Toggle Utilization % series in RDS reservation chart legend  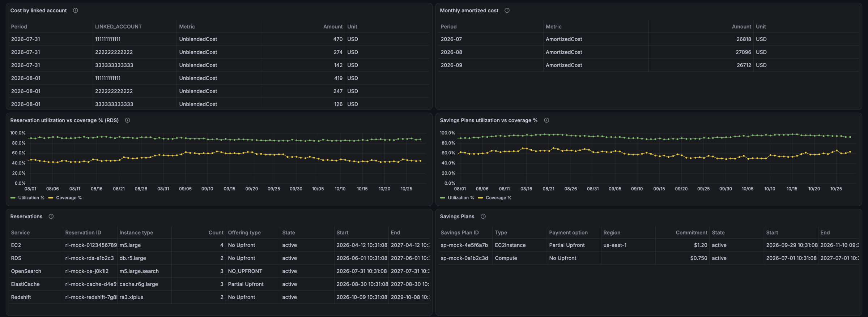pyautogui.click(x=31, y=198)
